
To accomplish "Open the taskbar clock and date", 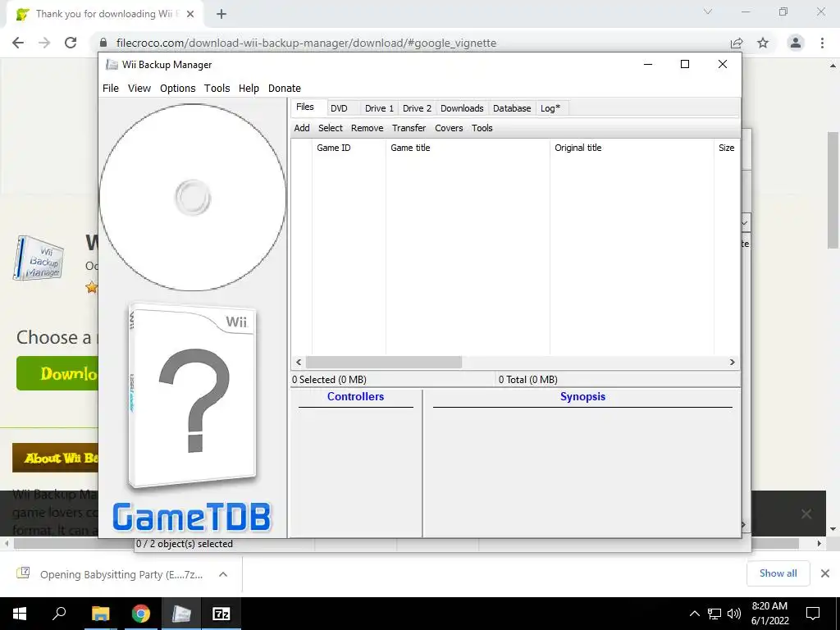I will coord(769,614).
